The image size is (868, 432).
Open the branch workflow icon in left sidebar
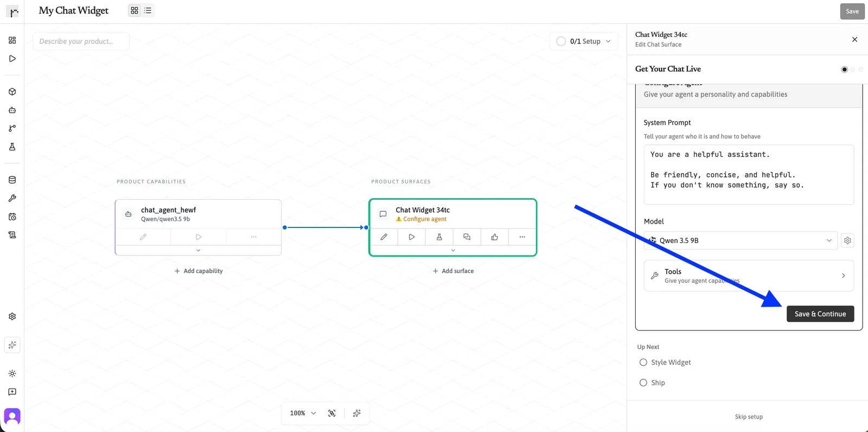coord(12,129)
